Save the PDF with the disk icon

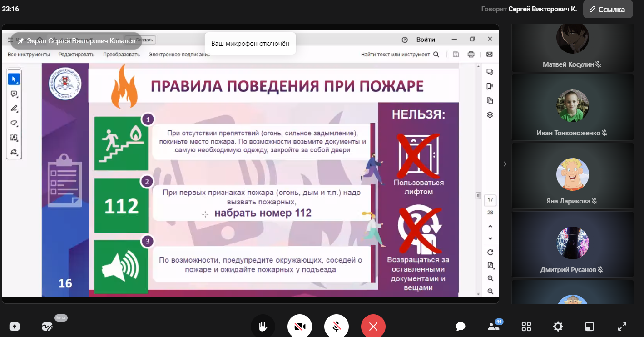pyautogui.click(x=456, y=55)
